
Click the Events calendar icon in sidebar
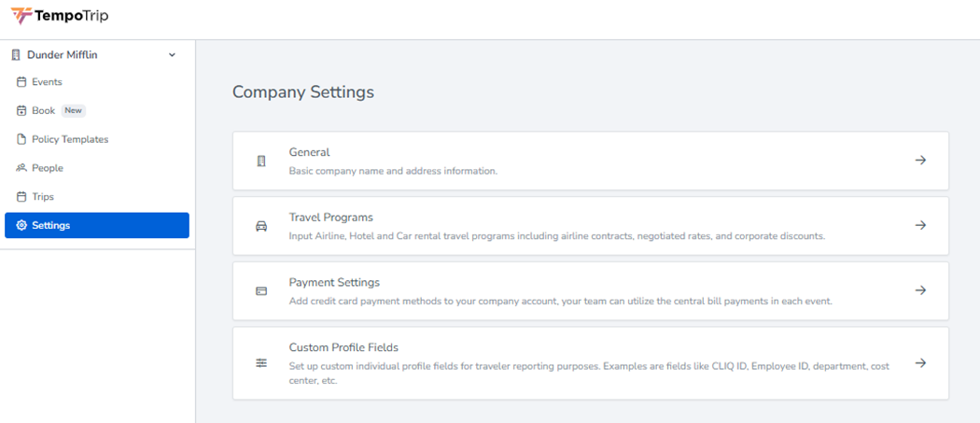tap(21, 82)
